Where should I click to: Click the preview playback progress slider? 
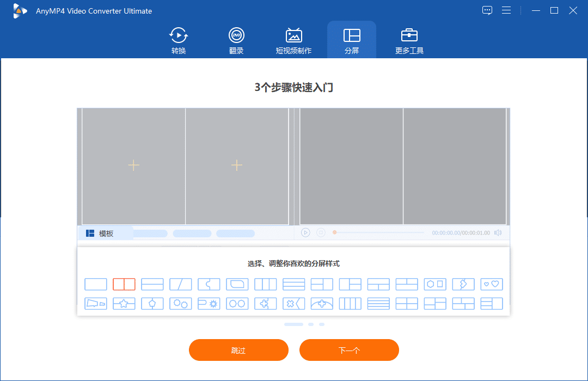[379, 232]
